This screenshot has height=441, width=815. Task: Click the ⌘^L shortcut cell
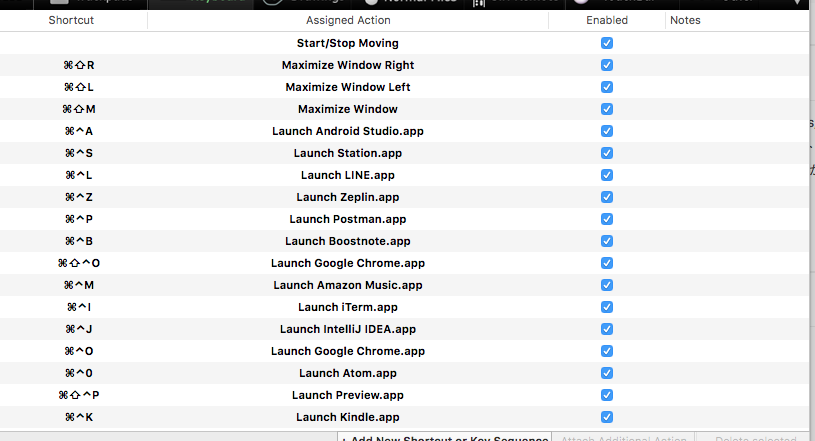click(79, 175)
